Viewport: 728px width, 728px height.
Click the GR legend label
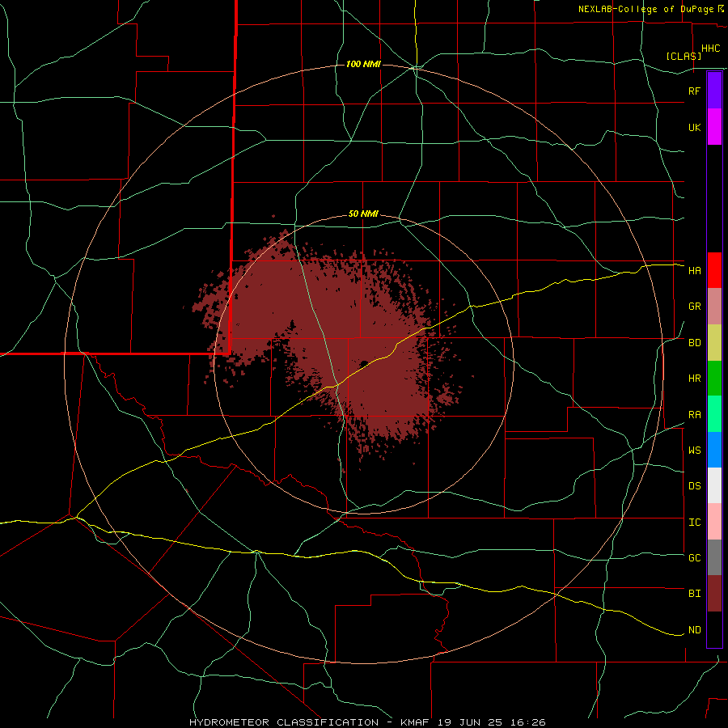pyautogui.click(x=694, y=307)
